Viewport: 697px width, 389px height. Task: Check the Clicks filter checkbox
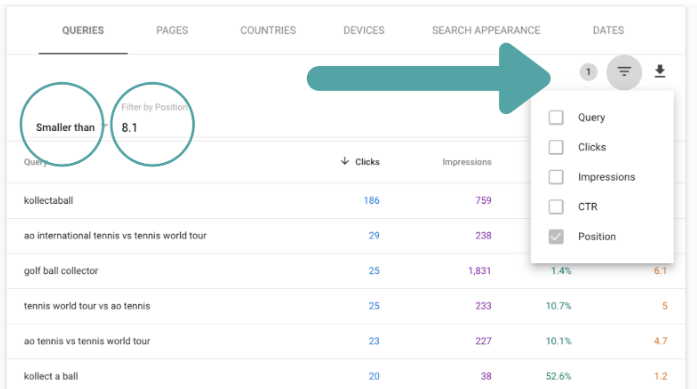[x=556, y=147]
